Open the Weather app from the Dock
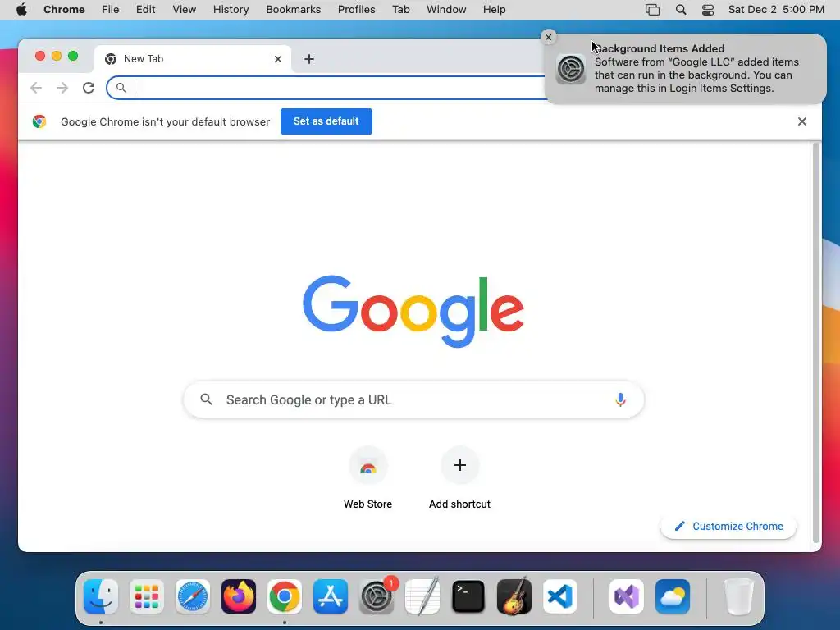The width and height of the screenshot is (840, 630). coord(673,596)
